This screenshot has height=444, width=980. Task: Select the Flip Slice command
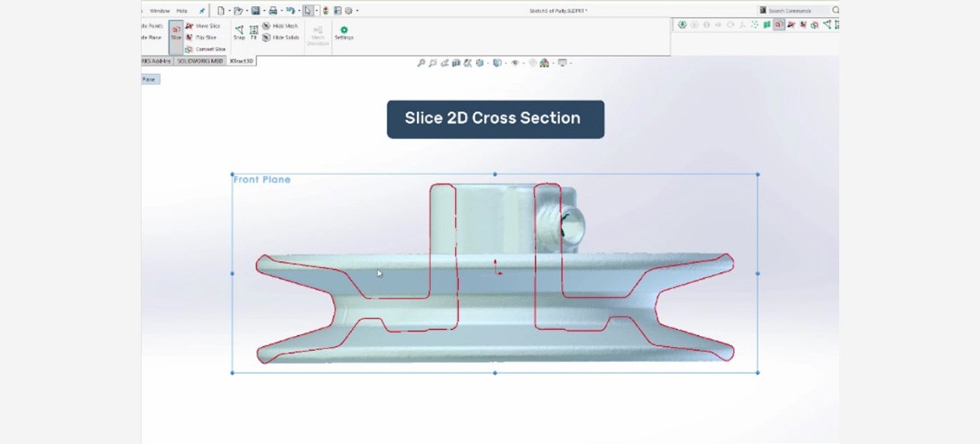point(202,38)
